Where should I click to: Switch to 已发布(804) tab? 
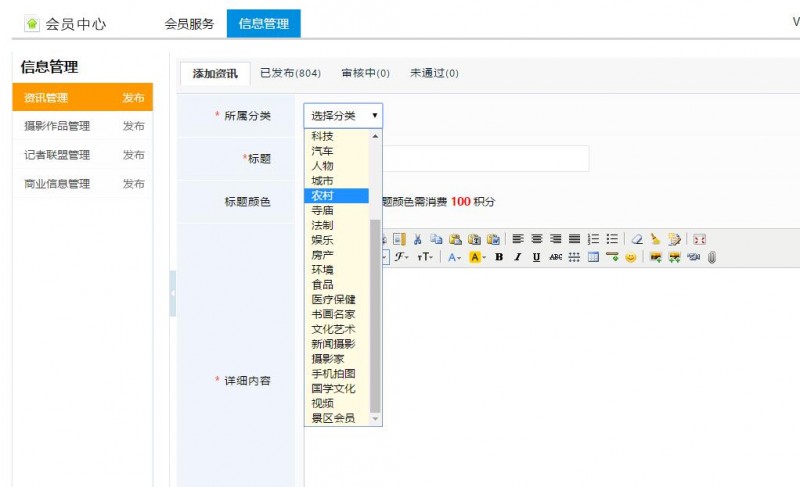coord(290,73)
